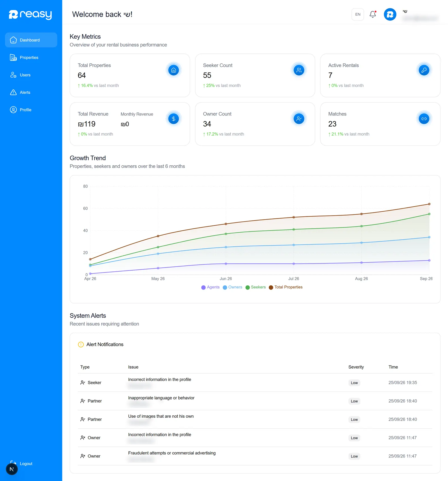The image size is (448, 481).
Task: Click the Owner Count user-check icon
Action: point(299,119)
